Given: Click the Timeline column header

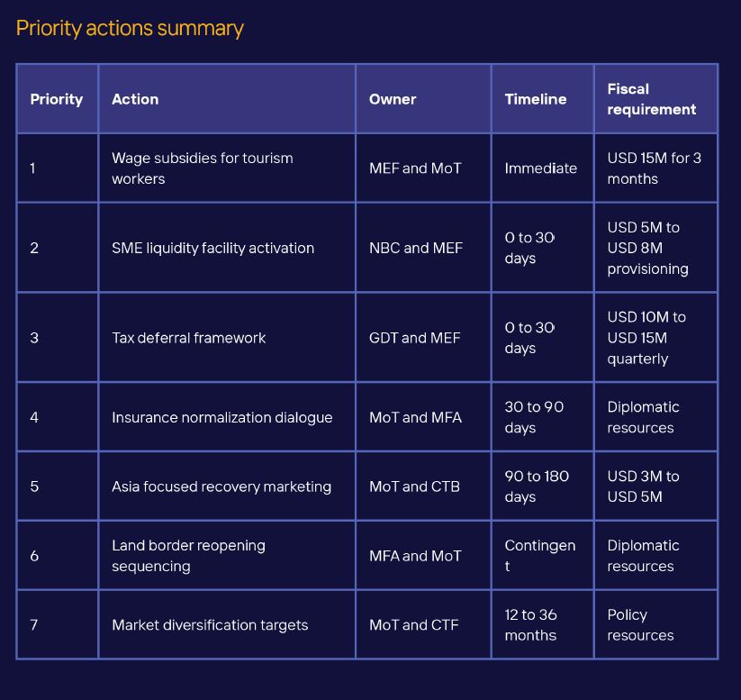Looking at the screenshot, I should tap(535, 99).
